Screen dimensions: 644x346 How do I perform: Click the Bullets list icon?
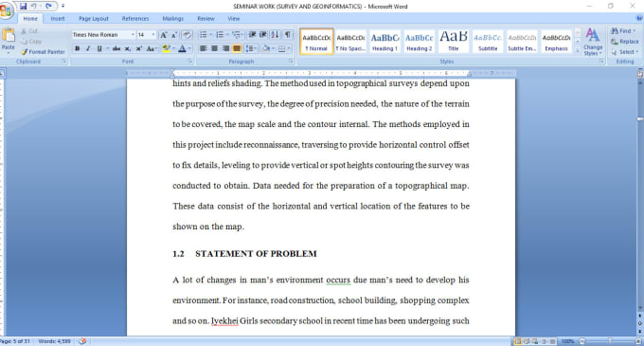204,35
